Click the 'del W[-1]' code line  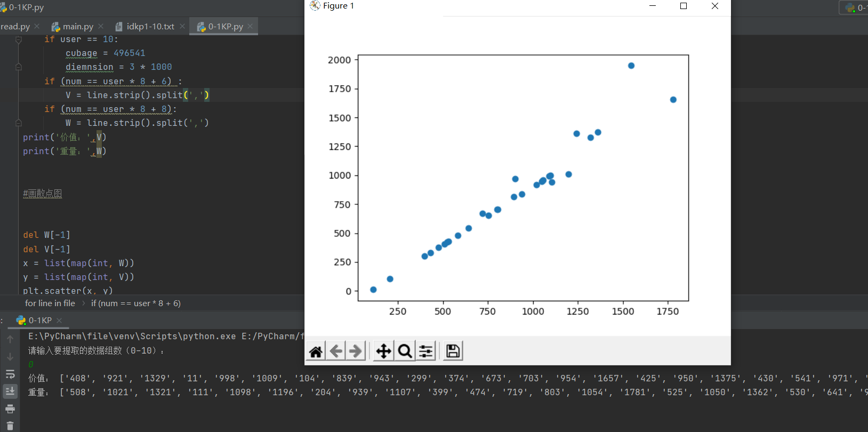click(46, 235)
